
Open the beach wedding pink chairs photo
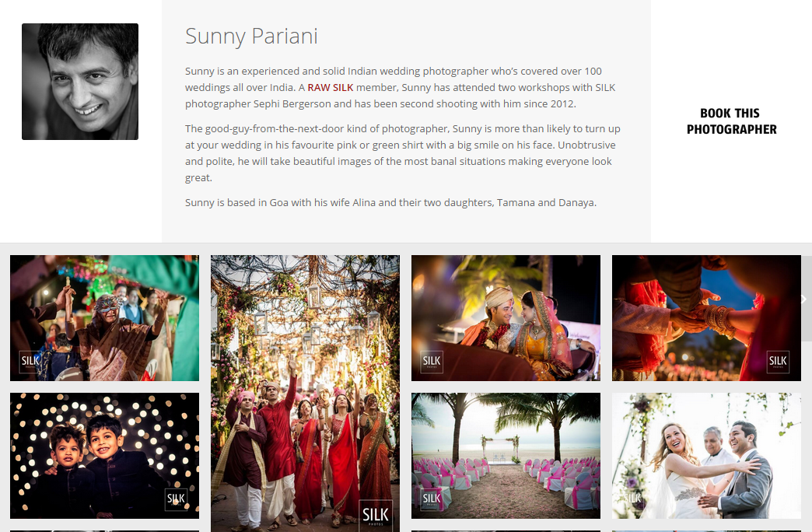point(506,456)
